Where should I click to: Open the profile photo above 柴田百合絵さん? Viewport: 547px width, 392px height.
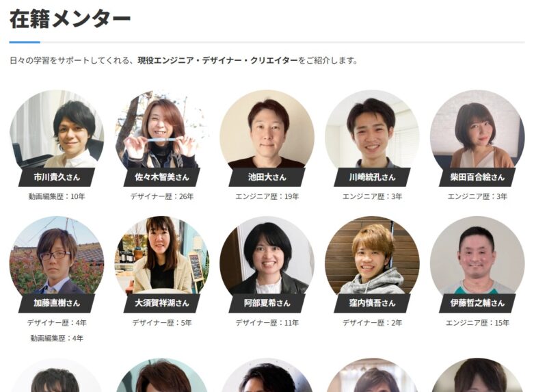coord(477,129)
